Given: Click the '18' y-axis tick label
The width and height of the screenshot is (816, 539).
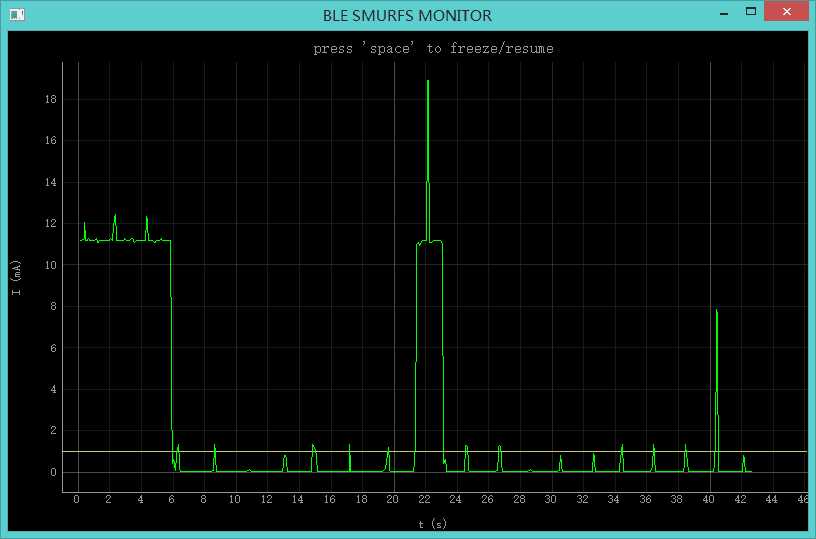Looking at the screenshot, I should point(50,99).
